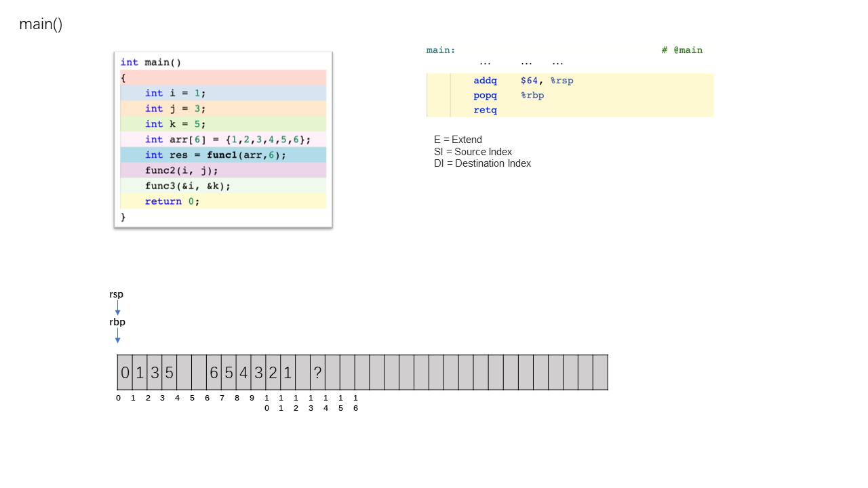Image resolution: width=868 pixels, height=488 pixels.
Task: Select the memory cell containing the question mark
Action: (x=317, y=372)
